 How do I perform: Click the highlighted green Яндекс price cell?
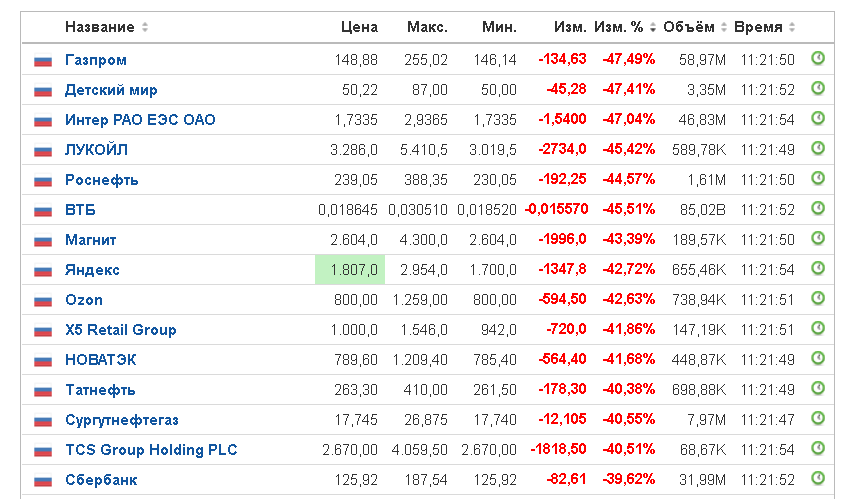point(349,270)
